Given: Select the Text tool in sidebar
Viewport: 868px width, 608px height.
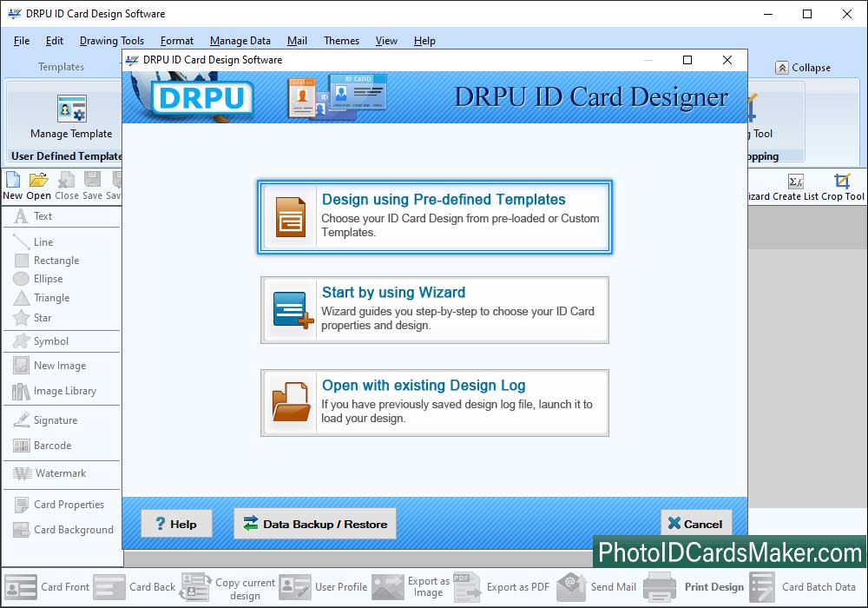Looking at the screenshot, I should coord(33,216).
